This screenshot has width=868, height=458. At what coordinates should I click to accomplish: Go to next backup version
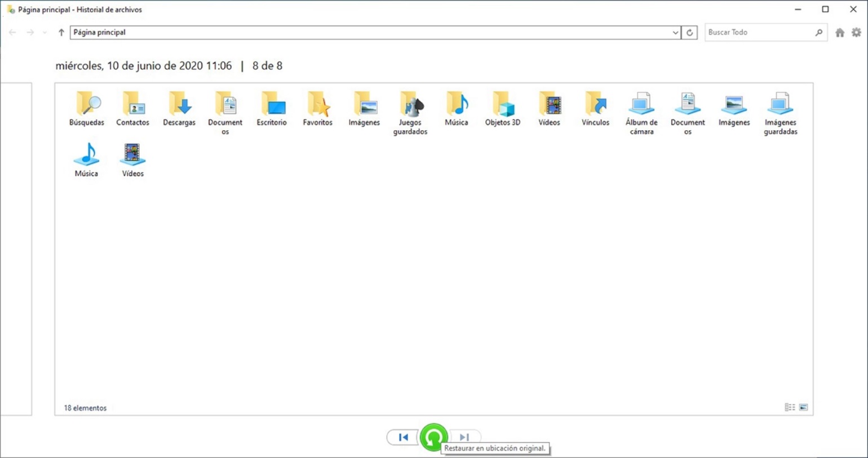pyautogui.click(x=464, y=437)
